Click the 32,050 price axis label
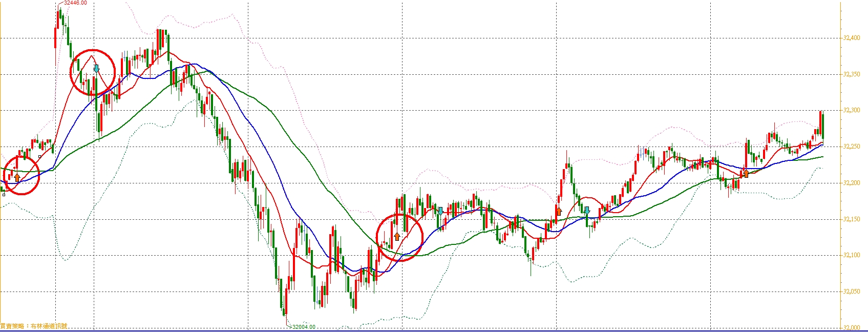This screenshot has width=868, height=332. point(851,292)
